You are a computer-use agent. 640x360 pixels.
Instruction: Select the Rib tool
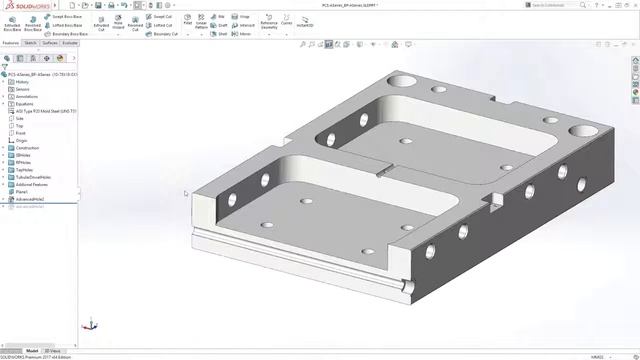pyautogui.click(x=218, y=17)
